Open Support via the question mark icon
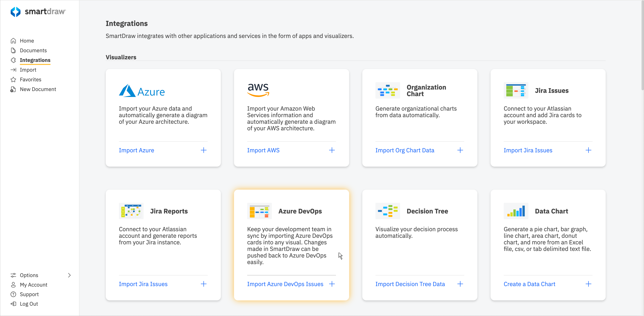Screen dimensions: 644x316 (x=13, y=294)
